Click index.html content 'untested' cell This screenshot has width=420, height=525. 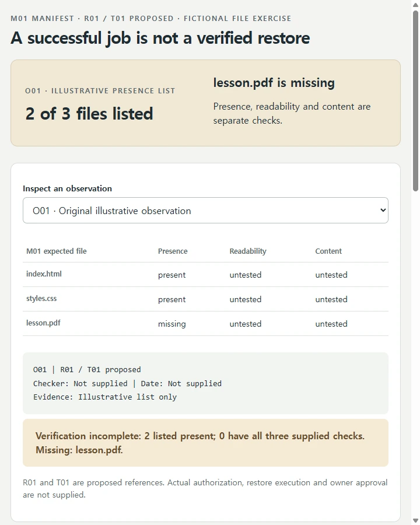(x=331, y=275)
